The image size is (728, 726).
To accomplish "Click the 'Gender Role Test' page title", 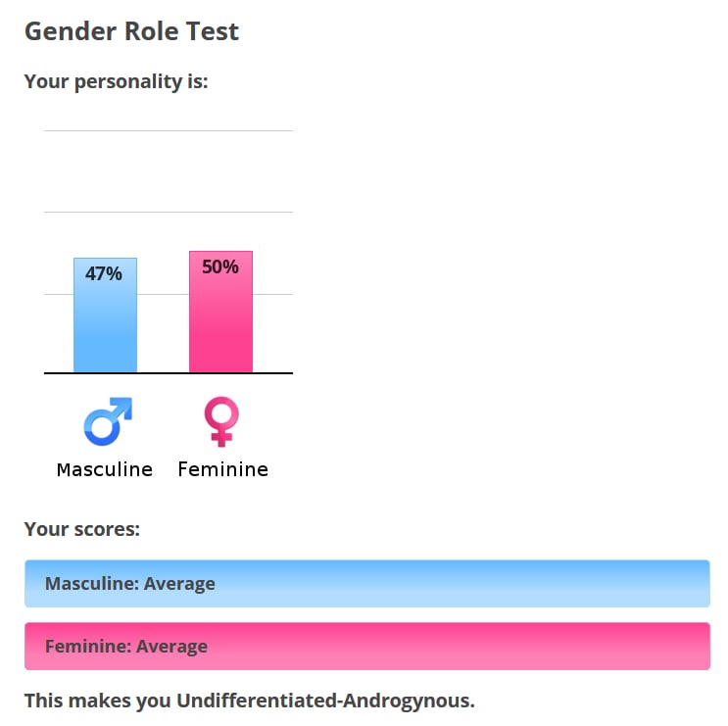I will 131,31.
